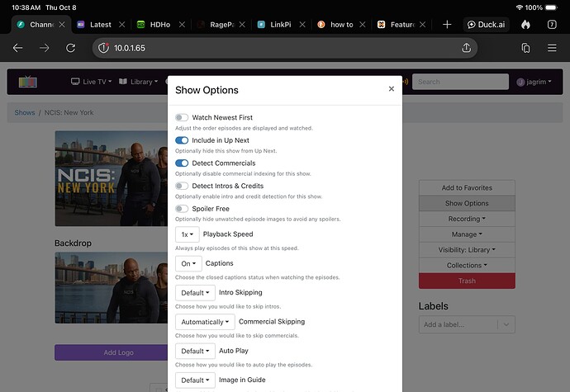Click the Add a label field
This screenshot has height=392, width=570.
click(x=458, y=324)
